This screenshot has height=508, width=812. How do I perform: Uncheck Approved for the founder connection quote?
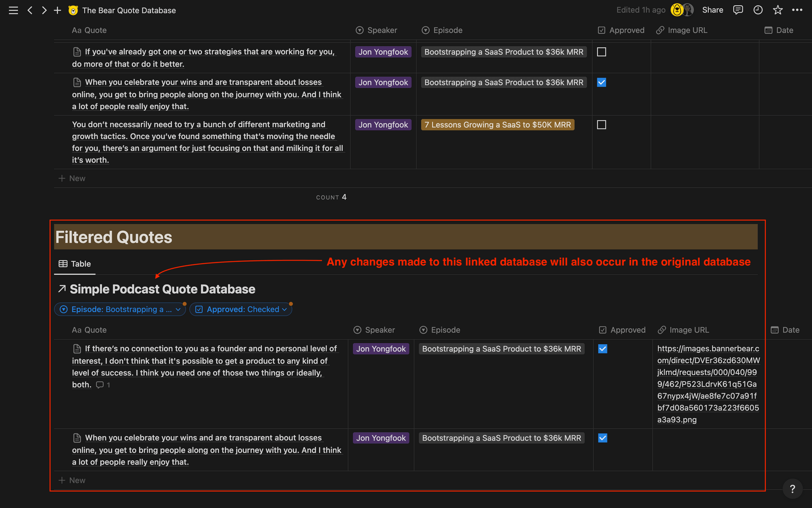coord(603,349)
